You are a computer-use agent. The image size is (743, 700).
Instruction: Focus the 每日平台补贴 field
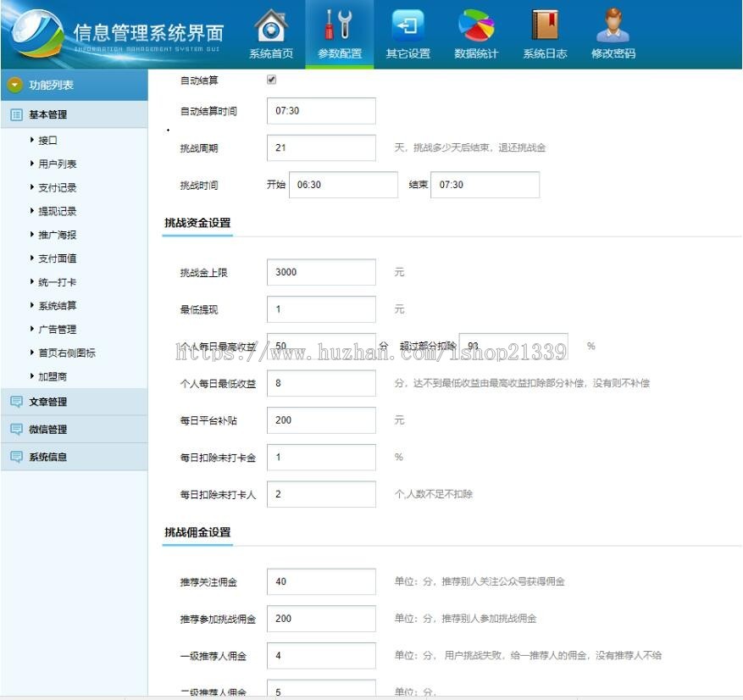321,419
